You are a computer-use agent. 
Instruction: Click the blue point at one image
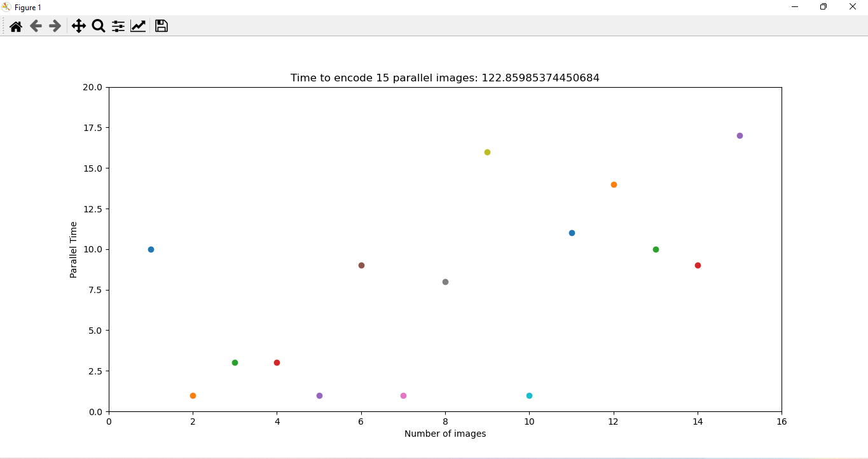pyautogui.click(x=151, y=249)
